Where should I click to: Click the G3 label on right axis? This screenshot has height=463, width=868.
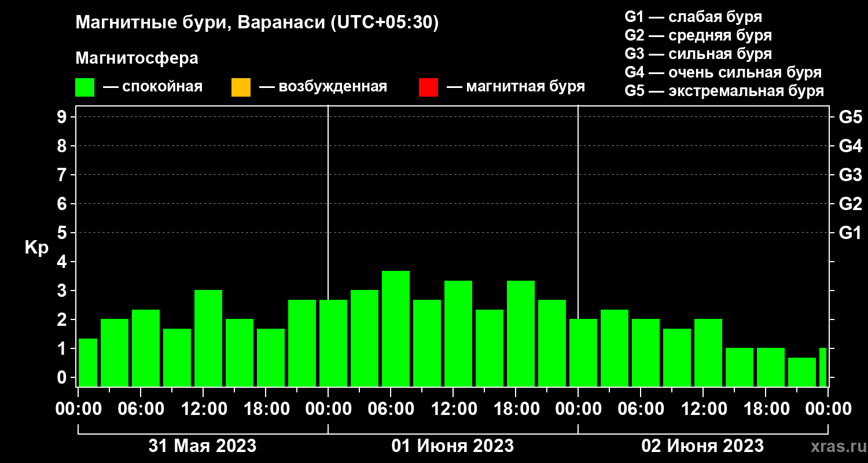[850, 175]
